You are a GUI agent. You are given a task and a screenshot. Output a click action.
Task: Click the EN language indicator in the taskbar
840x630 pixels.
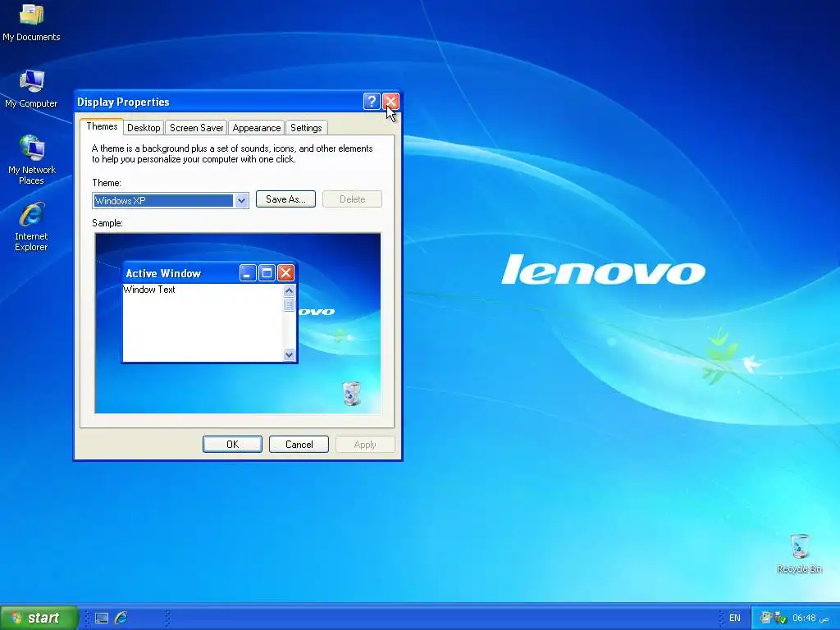pyautogui.click(x=734, y=618)
